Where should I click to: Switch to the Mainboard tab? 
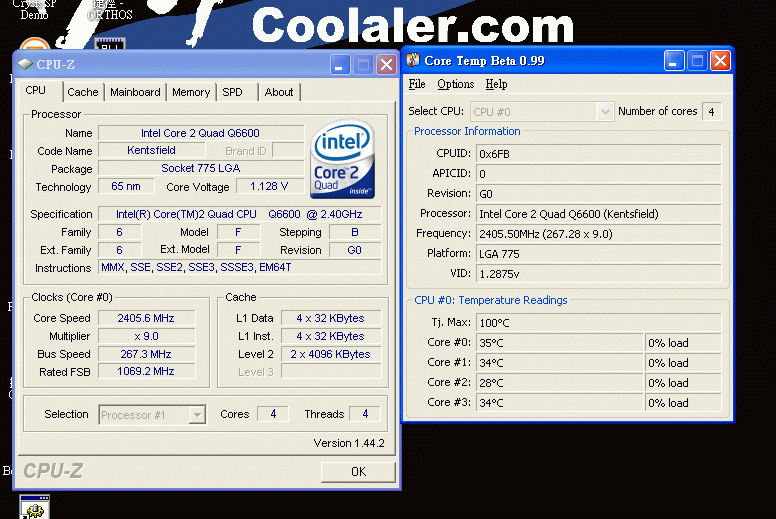pyautogui.click(x=135, y=92)
